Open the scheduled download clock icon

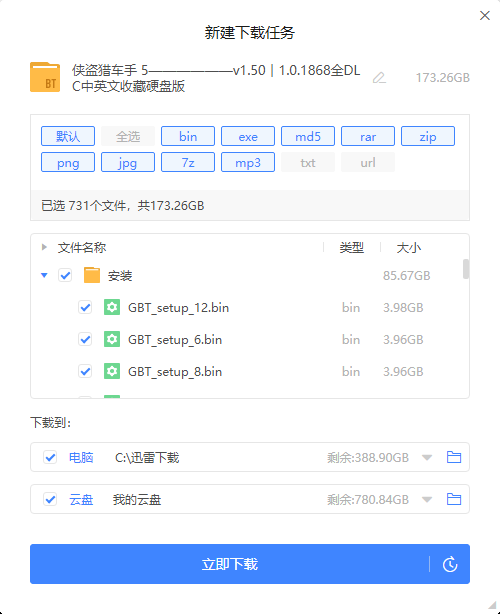tap(450, 564)
